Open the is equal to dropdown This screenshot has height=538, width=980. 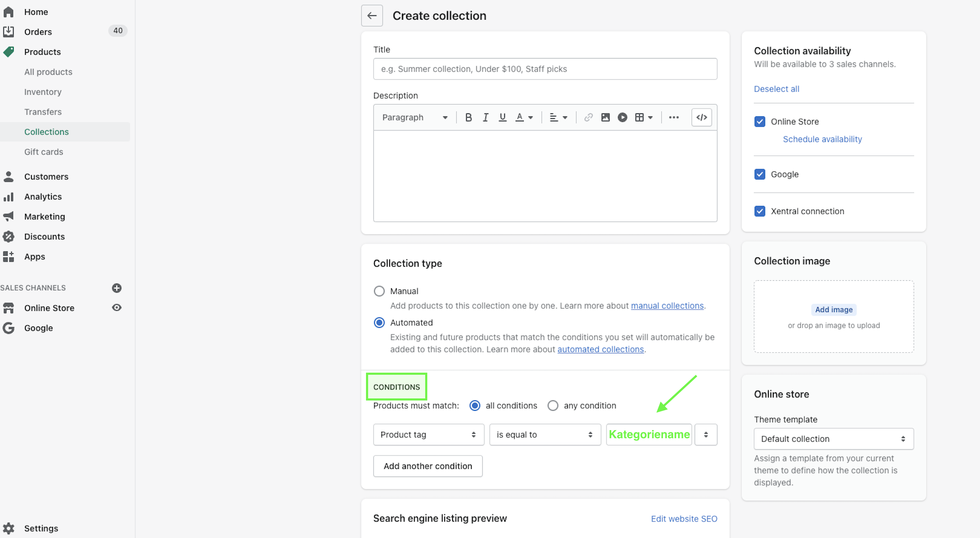pos(545,435)
